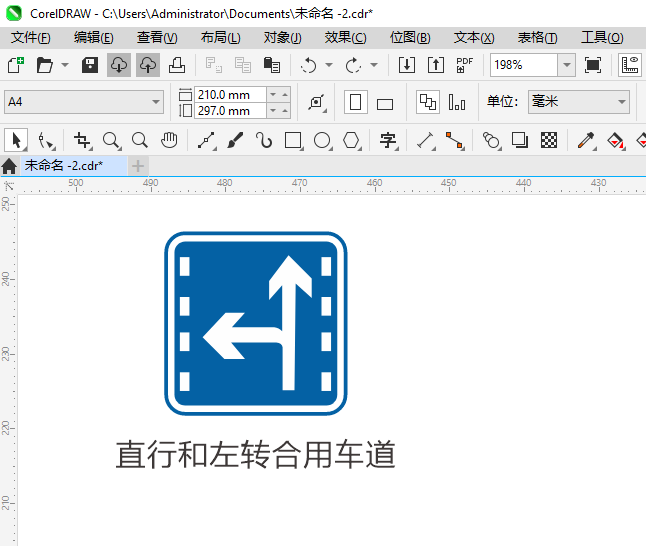Select the Parallel dimension tool
This screenshot has width=646, height=546.
(426, 141)
